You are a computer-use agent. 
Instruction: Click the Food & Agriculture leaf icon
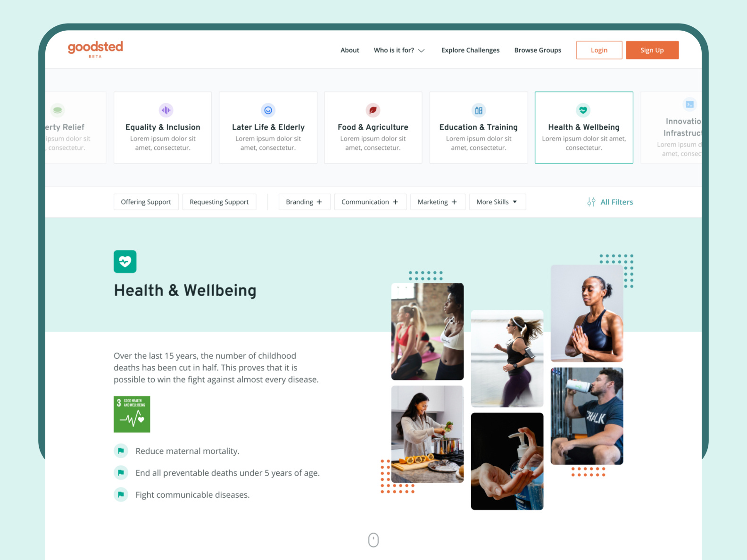click(x=373, y=110)
